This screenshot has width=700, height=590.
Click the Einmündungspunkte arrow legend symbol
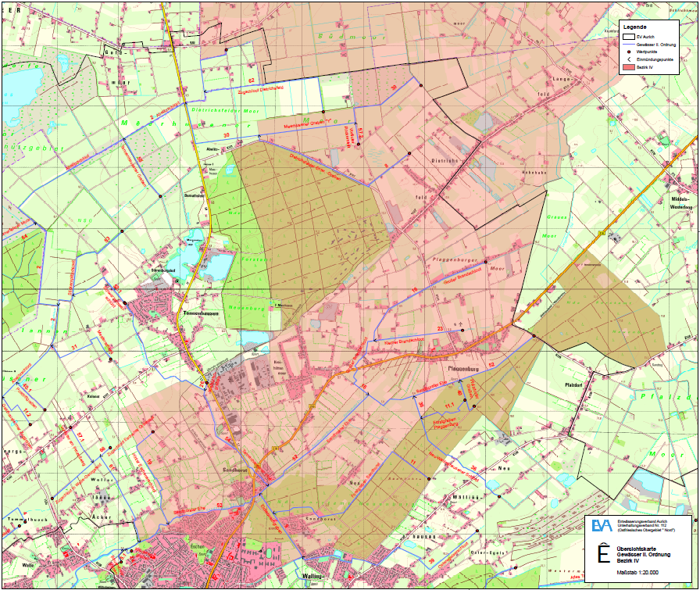pos(629,59)
